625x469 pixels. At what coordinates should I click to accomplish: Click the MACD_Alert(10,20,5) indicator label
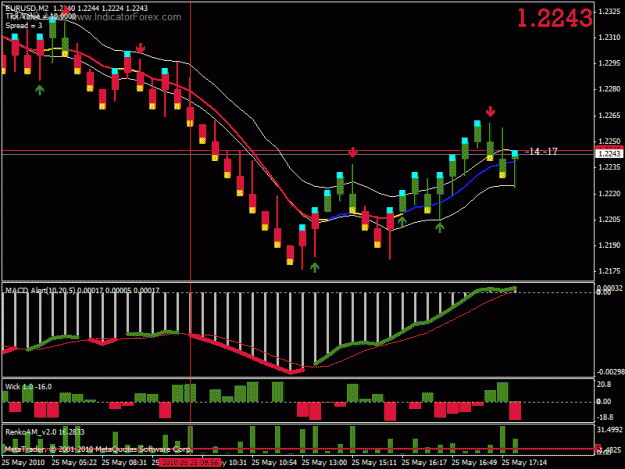pyautogui.click(x=83, y=290)
